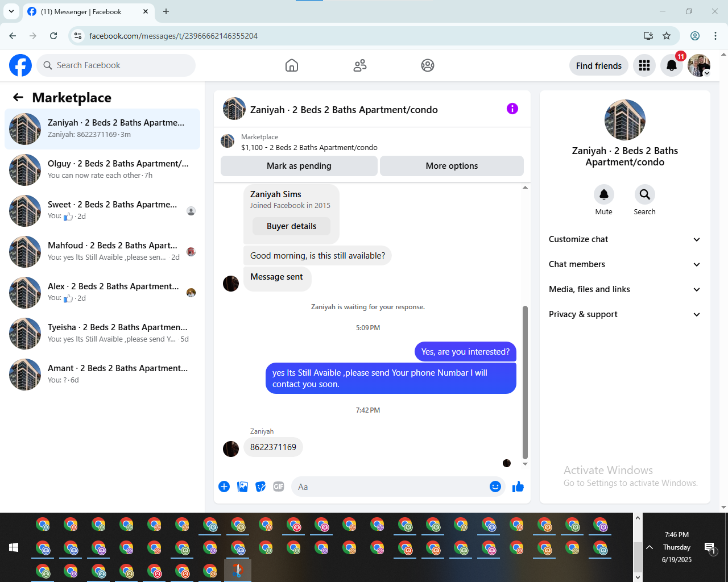The image size is (728, 582).
Task: Open the GIF picker in composer
Action: tap(279, 487)
